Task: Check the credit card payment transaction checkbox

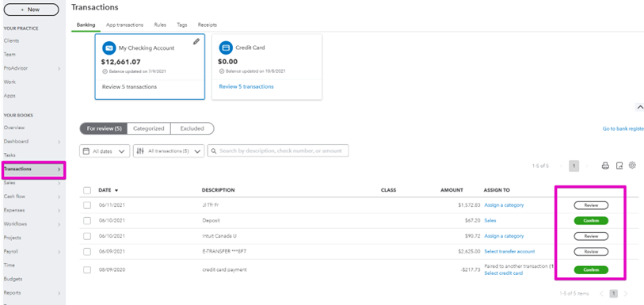Action: pyautogui.click(x=87, y=270)
